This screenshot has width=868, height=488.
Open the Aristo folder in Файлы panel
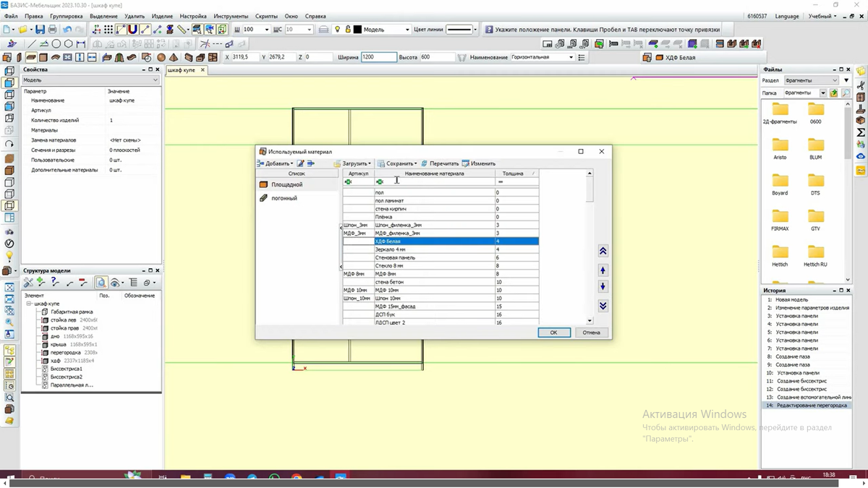[780, 147]
